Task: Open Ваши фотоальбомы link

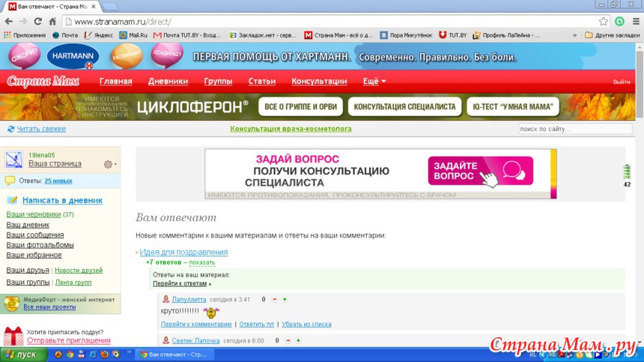Action: [40, 245]
